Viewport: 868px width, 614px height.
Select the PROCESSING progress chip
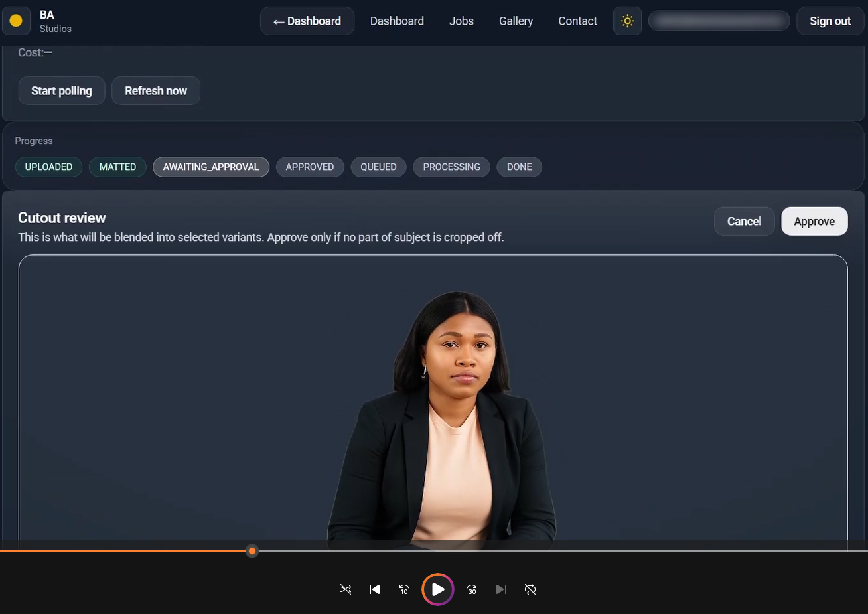[452, 167]
